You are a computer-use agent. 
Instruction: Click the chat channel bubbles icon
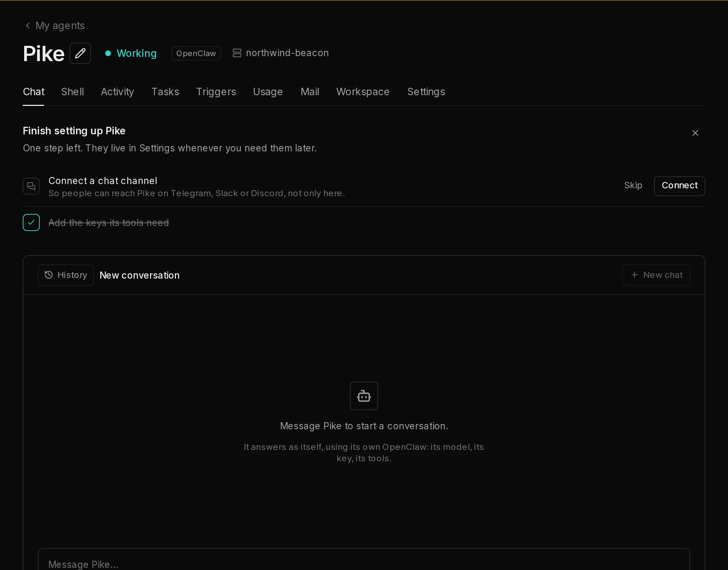coord(31,186)
